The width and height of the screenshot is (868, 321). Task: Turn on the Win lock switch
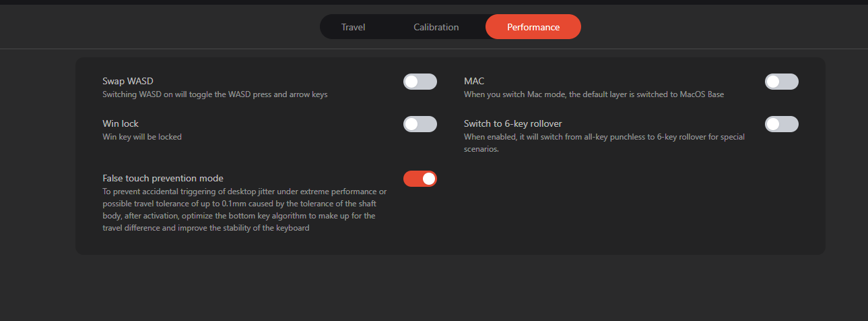coord(420,124)
